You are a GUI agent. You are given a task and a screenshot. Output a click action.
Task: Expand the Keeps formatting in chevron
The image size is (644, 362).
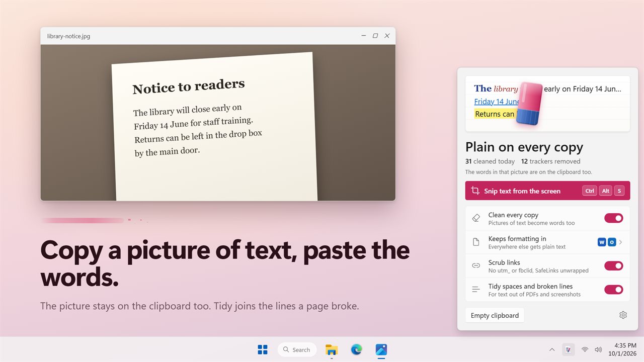pyautogui.click(x=620, y=242)
